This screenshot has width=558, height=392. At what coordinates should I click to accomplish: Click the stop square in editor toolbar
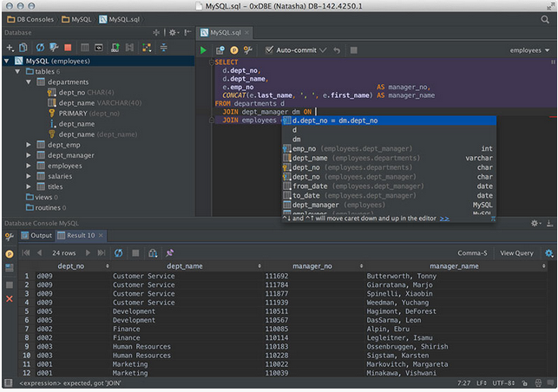click(354, 50)
